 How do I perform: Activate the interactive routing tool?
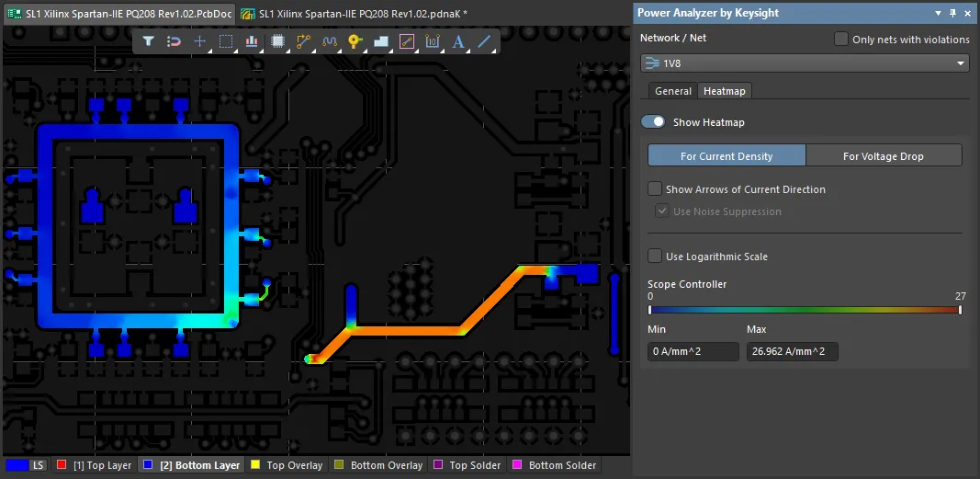304,41
